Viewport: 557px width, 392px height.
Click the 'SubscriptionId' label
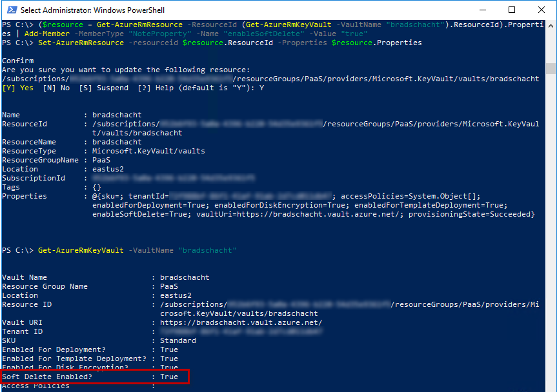tap(34, 178)
